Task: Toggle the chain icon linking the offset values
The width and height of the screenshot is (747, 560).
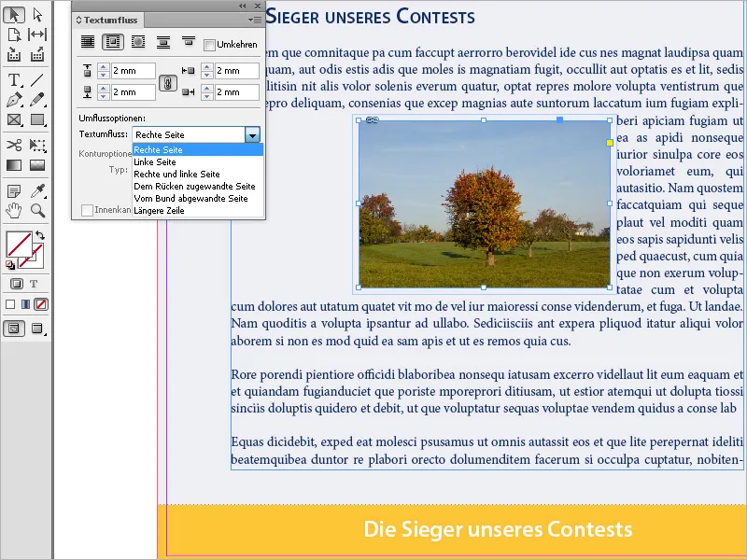Action: [167, 83]
